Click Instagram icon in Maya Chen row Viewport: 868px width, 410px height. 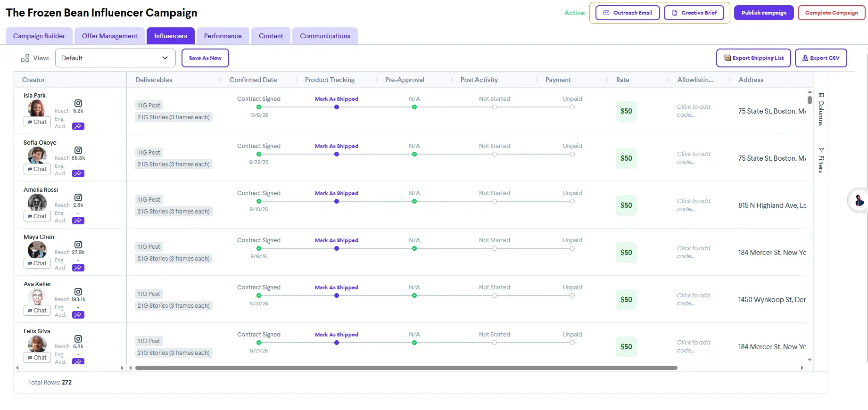click(x=78, y=245)
